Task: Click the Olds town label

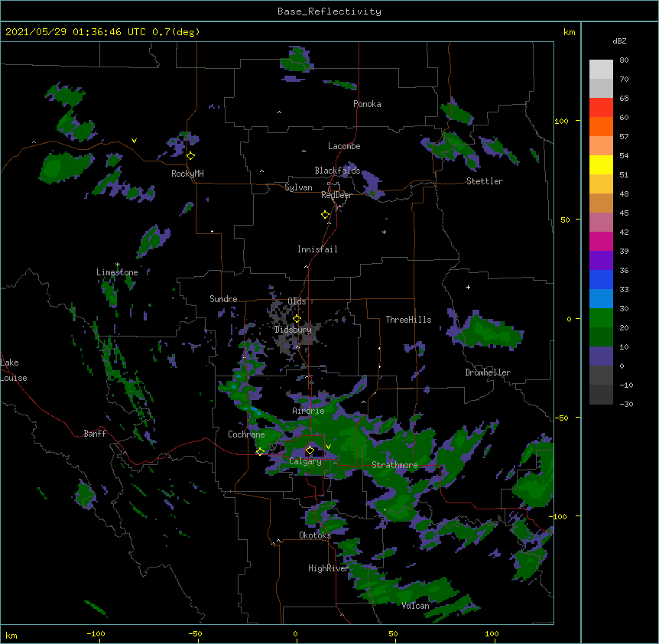Action: [297, 301]
